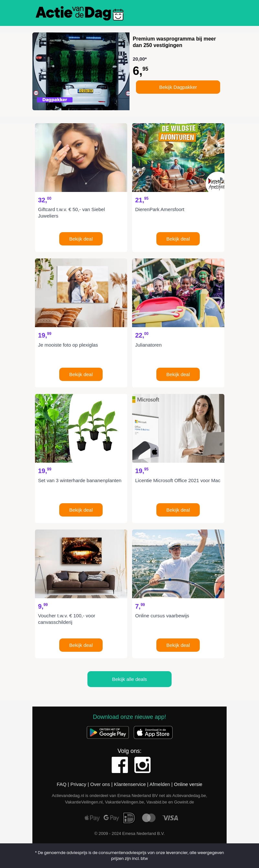This screenshot has width=259, height=868.
Task: Click the VISA payment logo
Action: [x=170, y=818]
